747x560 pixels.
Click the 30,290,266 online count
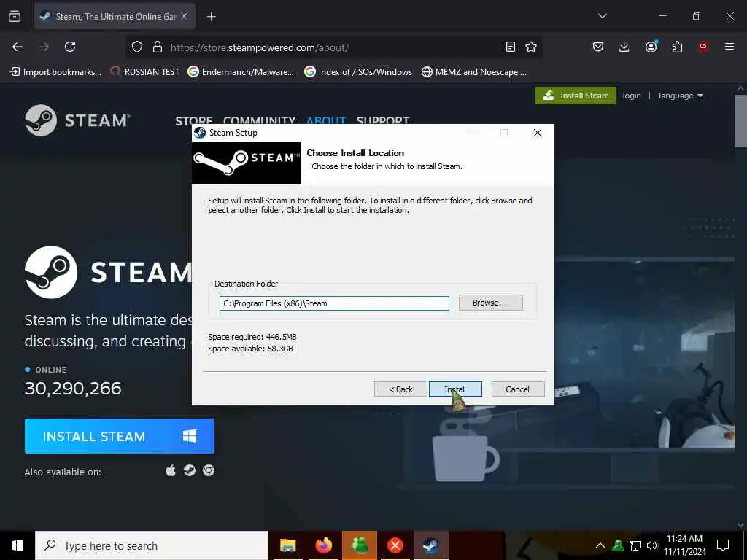click(73, 388)
